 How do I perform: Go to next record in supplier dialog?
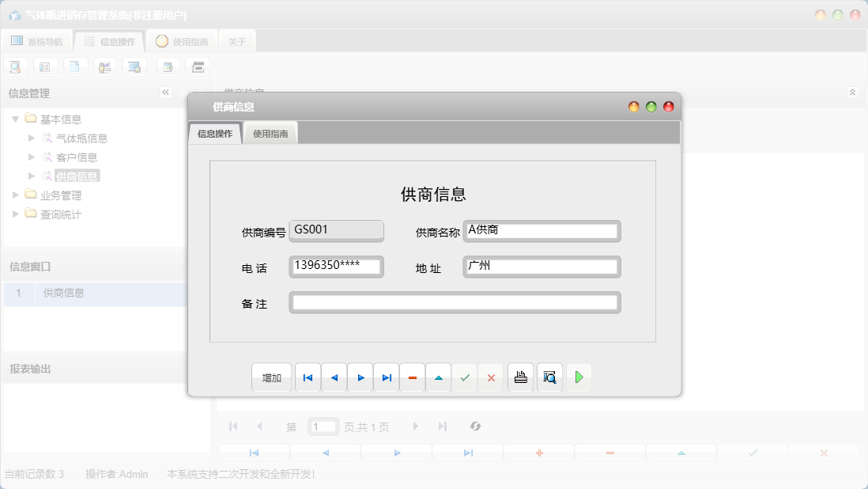pyautogui.click(x=360, y=378)
